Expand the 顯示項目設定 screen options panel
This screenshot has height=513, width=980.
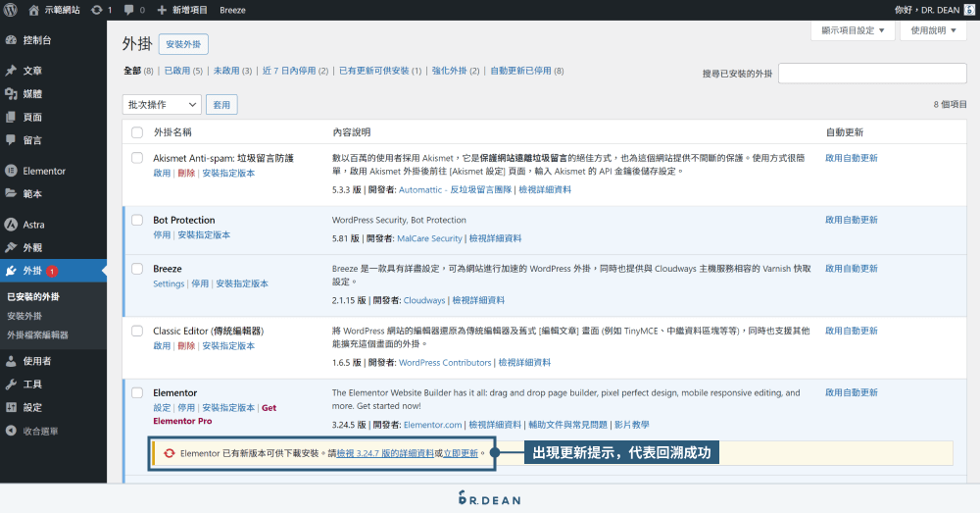point(853,30)
